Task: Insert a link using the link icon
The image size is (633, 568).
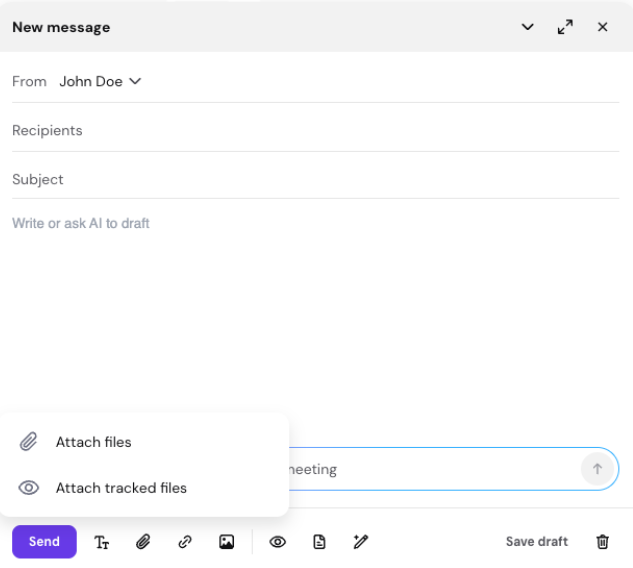Action: point(185,542)
